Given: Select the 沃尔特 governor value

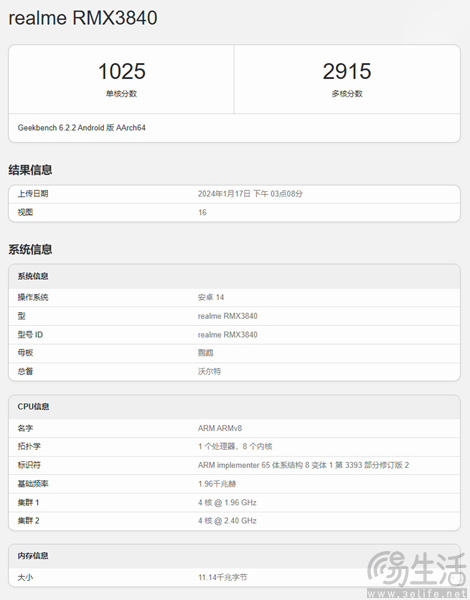Looking at the screenshot, I should [x=209, y=371].
